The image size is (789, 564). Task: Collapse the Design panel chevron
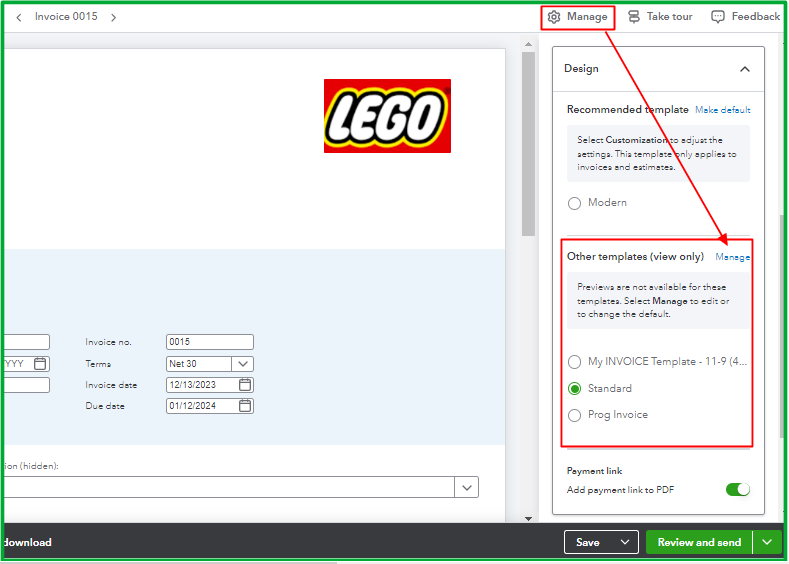tap(745, 69)
